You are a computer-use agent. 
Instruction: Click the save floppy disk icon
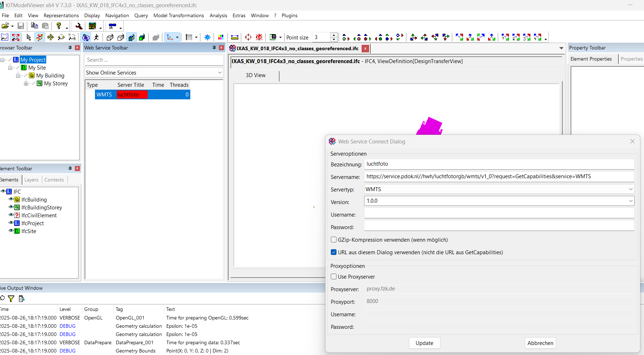coord(21,26)
